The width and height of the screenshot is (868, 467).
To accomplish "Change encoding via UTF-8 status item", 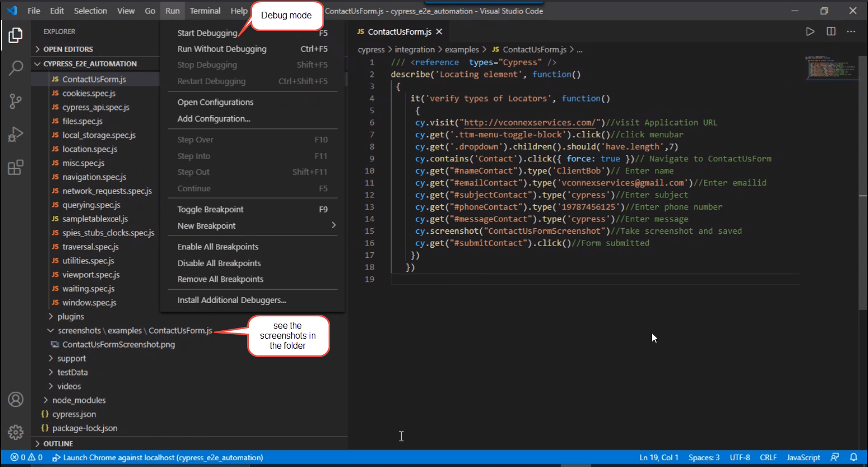I will (x=740, y=458).
